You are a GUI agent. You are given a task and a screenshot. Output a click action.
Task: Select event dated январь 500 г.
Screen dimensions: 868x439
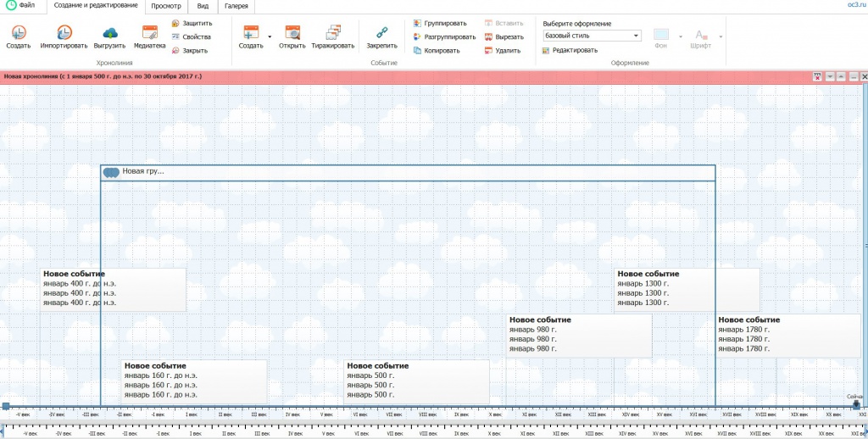tap(417, 382)
